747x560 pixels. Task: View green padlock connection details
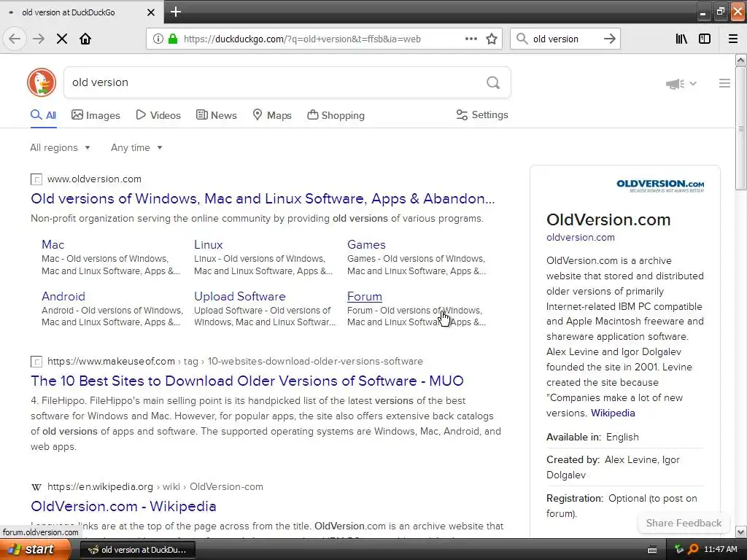coord(173,39)
